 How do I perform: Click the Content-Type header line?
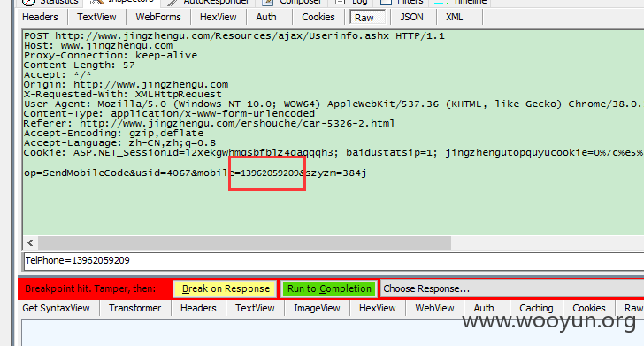pyautogui.click(x=169, y=114)
